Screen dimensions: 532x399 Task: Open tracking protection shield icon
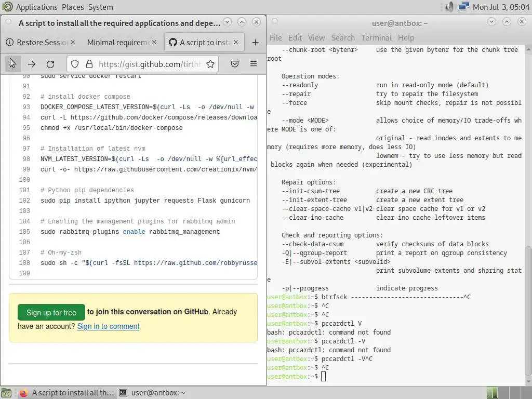[x=75, y=64]
